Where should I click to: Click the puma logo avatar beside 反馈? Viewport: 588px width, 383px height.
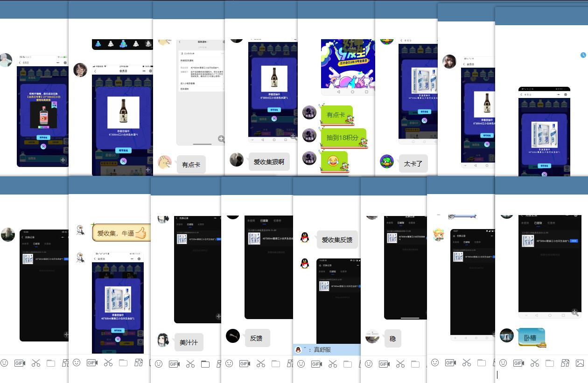click(233, 336)
